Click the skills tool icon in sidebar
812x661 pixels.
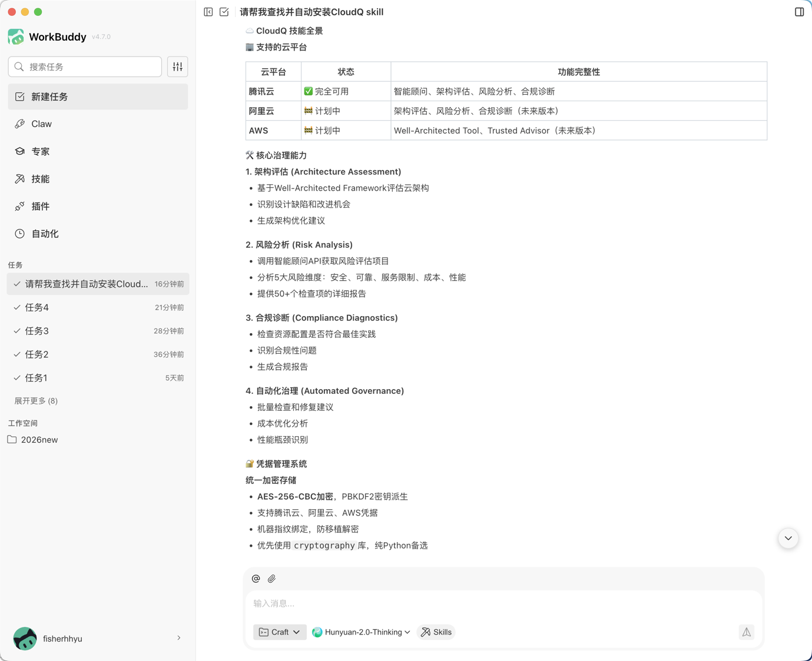20,179
